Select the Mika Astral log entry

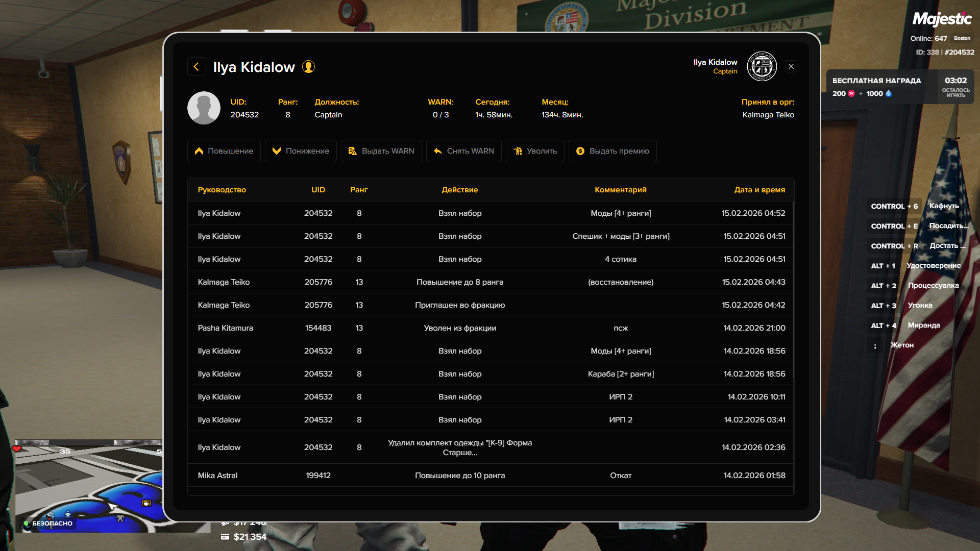click(459, 475)
